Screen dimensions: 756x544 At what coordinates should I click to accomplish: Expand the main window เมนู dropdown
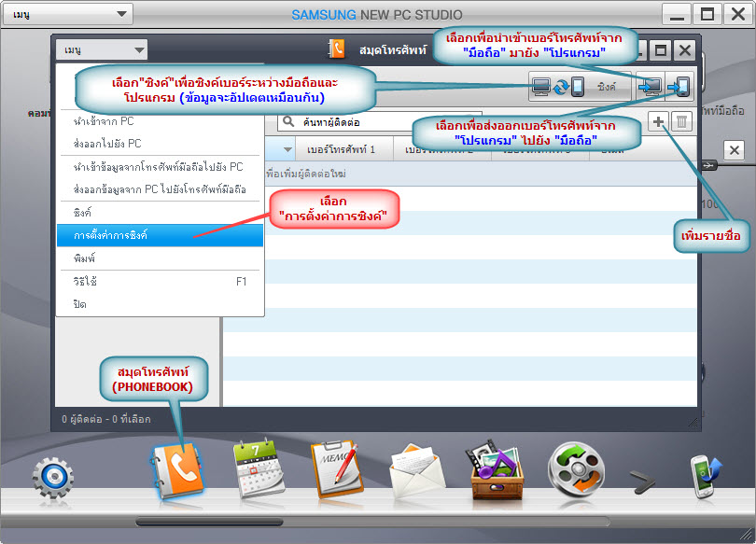(67, 15)
